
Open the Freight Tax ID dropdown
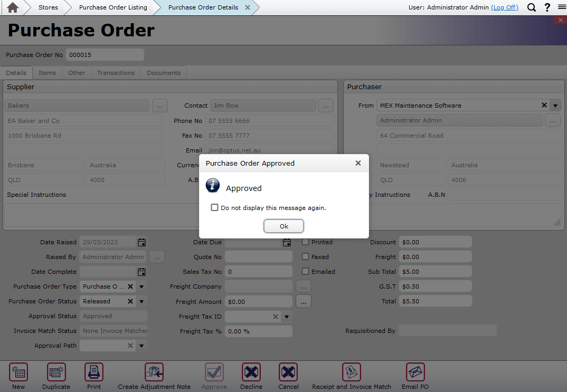click(286, 316)
